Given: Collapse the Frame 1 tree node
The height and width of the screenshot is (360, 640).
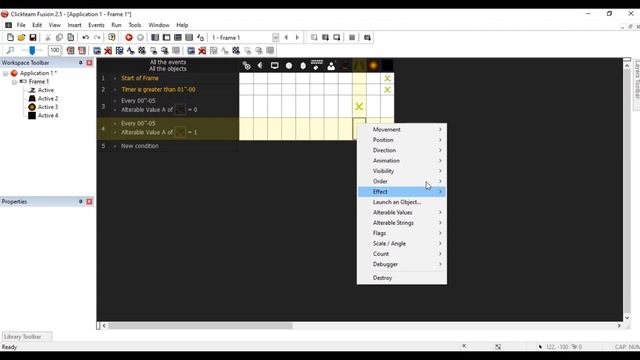Looking at the screenshot, I should [14, 82].
